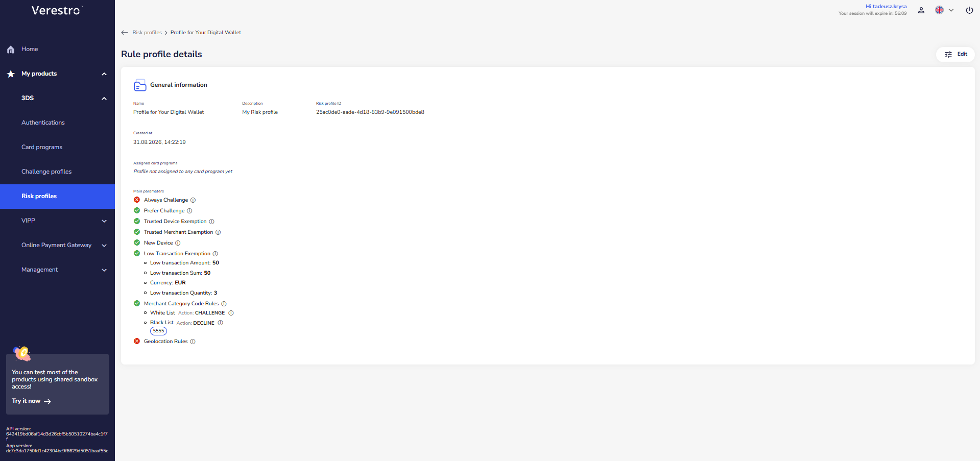
Task: Click the Created at date 31.08.2026, 14:22:19
Action: click(159, 142)
